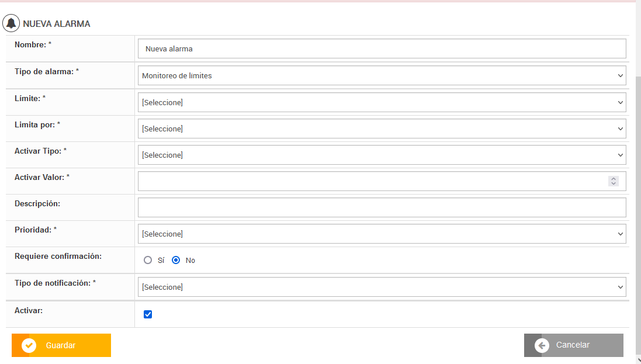641x364 pixels.
Task: Expand the Límite dropdown
Action: 382,102
